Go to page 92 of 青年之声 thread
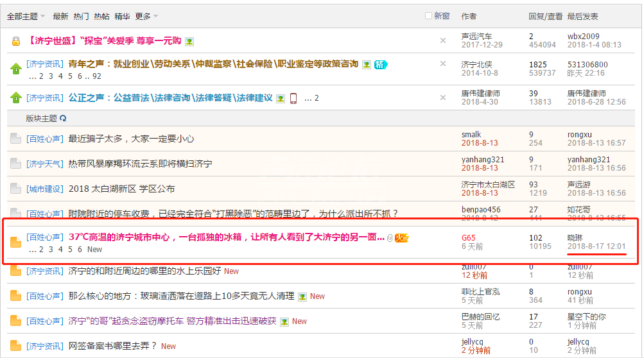 96,76
